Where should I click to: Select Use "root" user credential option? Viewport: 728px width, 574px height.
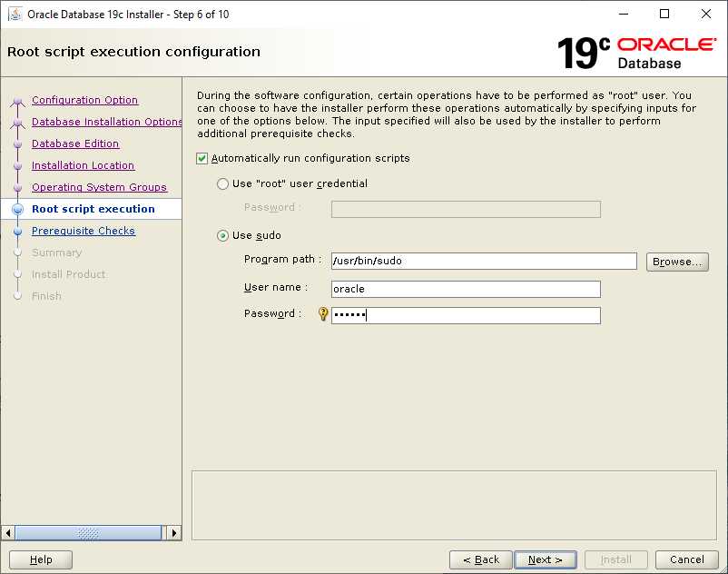pos(223,183)
